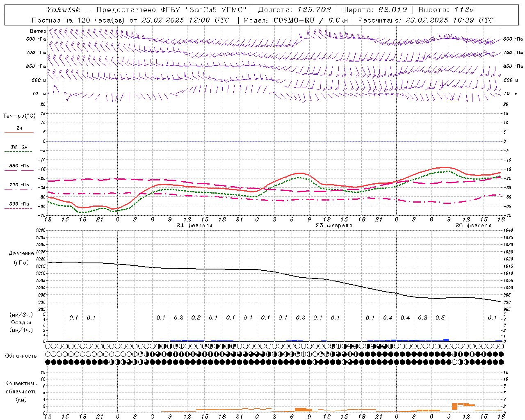Click the Широта: 62.019 value
525x420 pixels.
tap(374, 10)
